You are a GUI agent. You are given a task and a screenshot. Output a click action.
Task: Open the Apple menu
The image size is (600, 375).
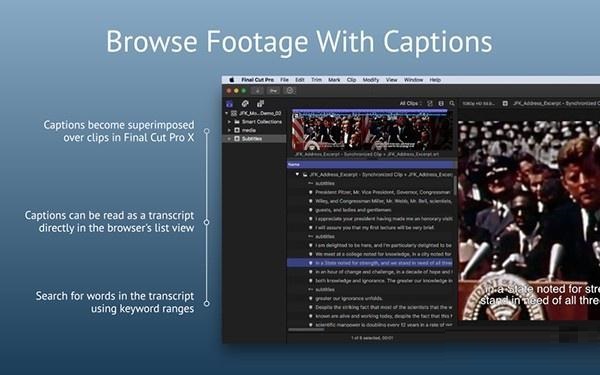click(x=231, y=80)
